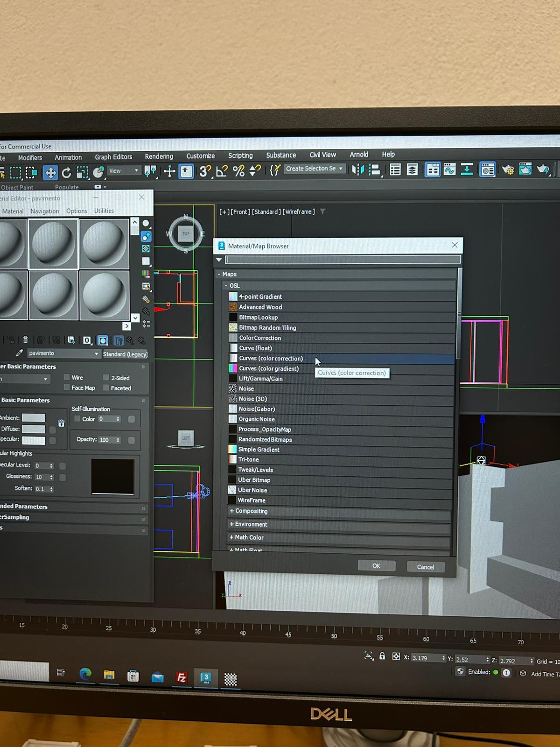Open the Scripting menu
This screenshot has height=747, width=560.
pyautogui.click(x=240, y=155)
